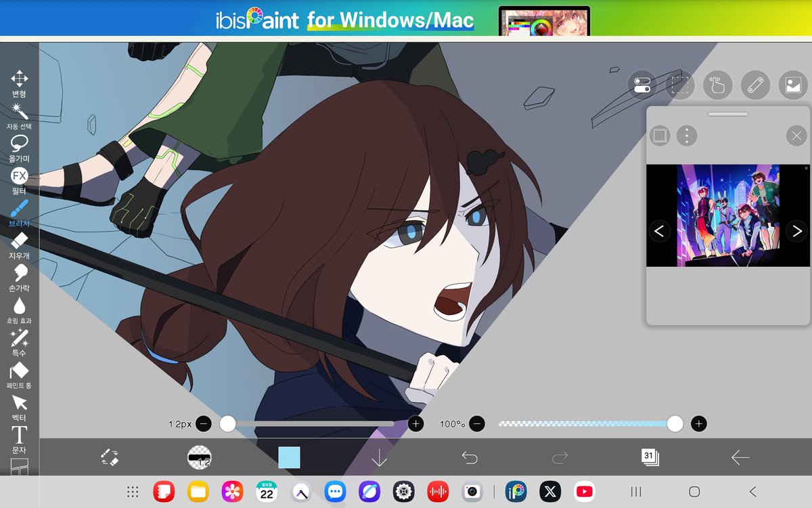812x508 pixels.
Task: Increase brush size with plus button
Action: (x=415, y=424)
